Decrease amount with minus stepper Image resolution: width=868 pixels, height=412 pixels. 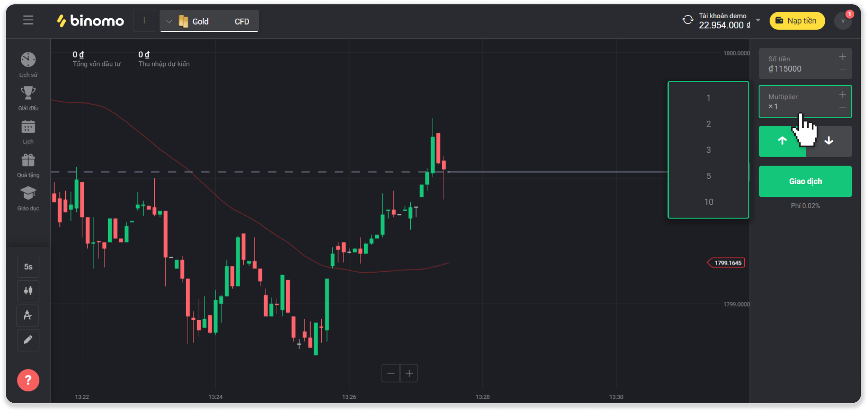[843, 70]
